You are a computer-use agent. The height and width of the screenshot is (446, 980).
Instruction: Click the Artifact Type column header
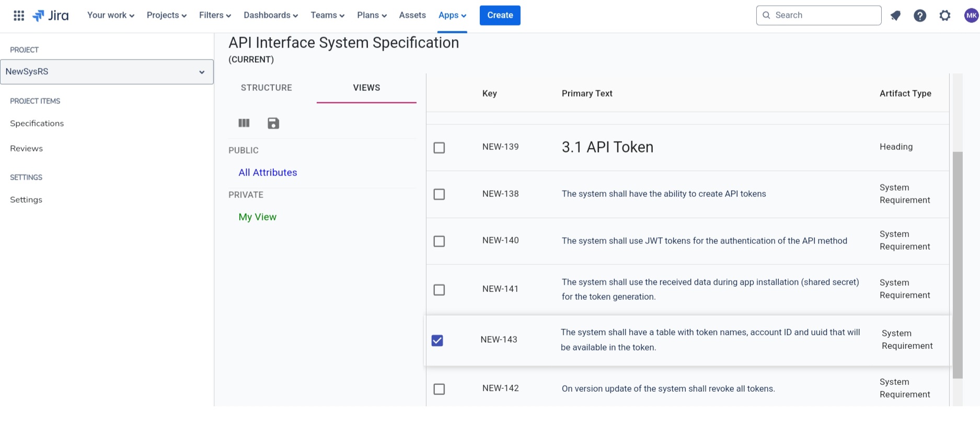point(905,93)
